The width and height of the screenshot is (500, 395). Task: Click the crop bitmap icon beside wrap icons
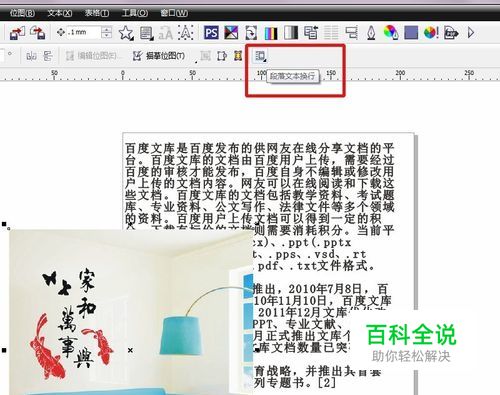click(222, 56)
